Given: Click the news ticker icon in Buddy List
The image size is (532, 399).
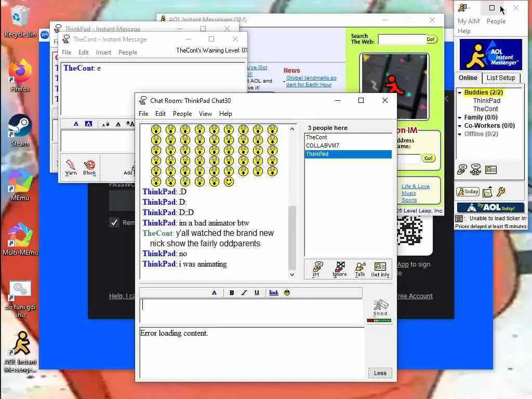Looking at the screenshot, I should pos(459,219).
